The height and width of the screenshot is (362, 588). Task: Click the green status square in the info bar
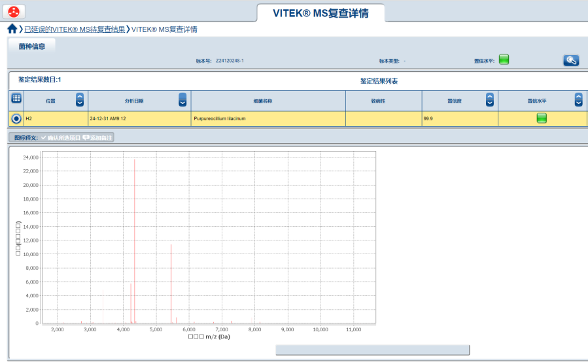coord(504,59)
